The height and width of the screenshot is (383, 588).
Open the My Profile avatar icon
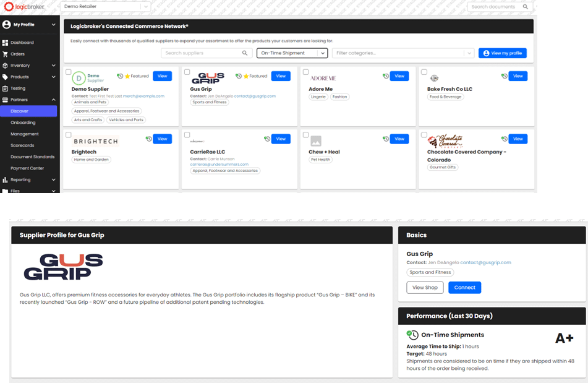6,25
